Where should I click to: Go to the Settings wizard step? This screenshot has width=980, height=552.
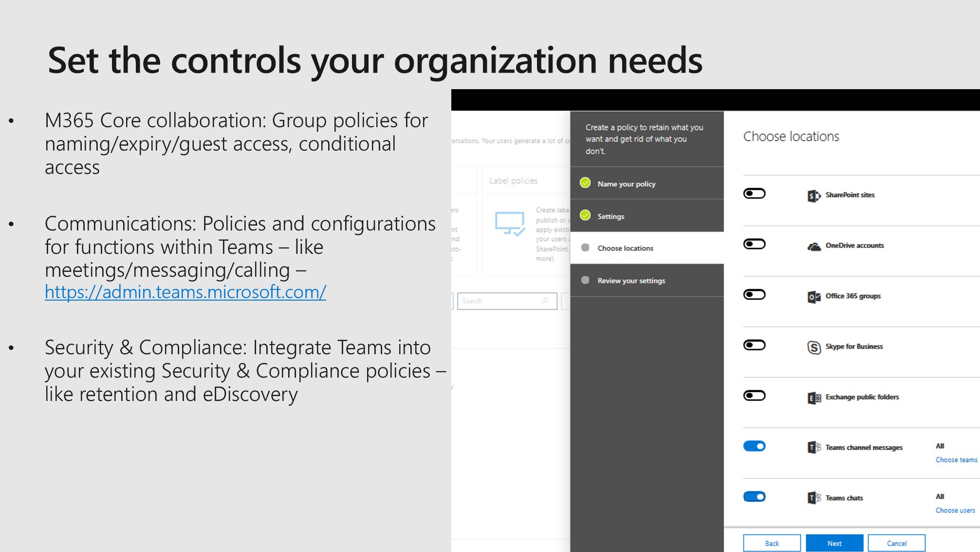pos(647,215)
